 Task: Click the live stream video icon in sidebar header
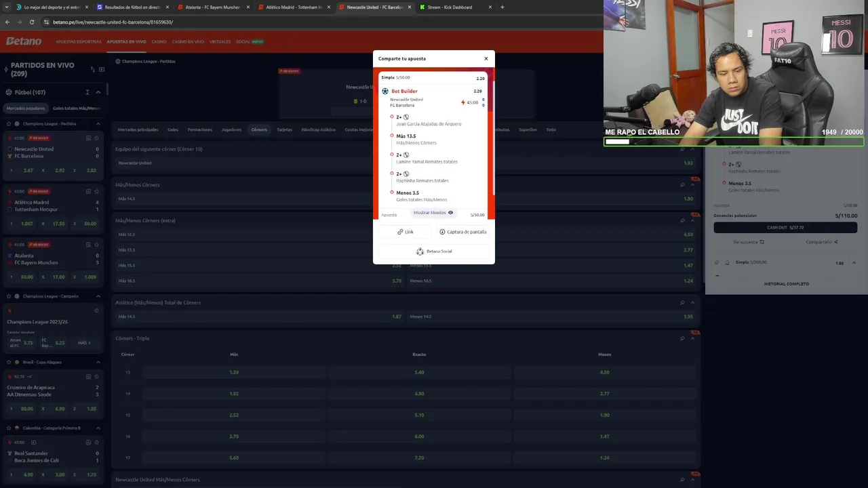pyautogui.click(x=102, y=69)
